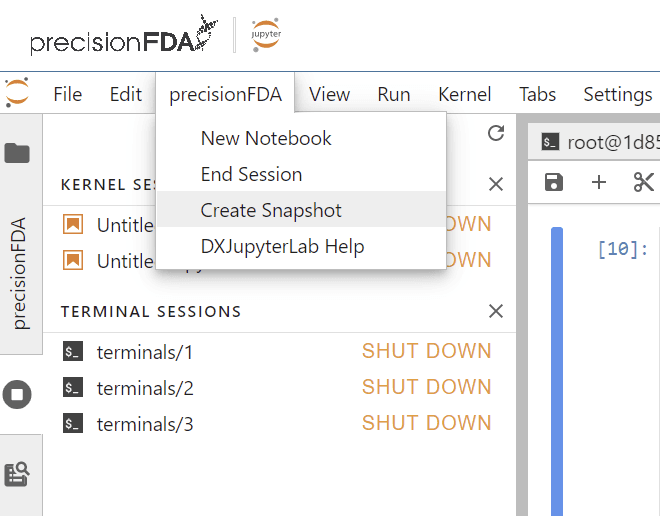Select terminals/2 in session list

(x=145, y=388)
